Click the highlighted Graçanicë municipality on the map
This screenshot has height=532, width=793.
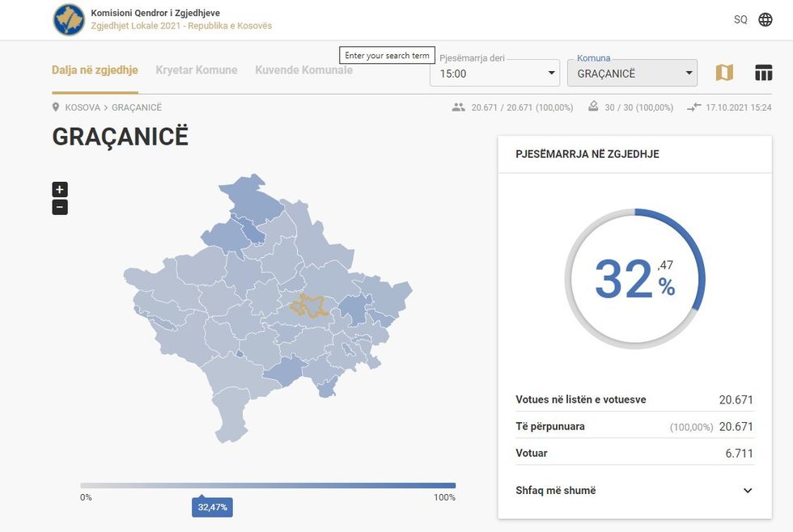tap(310, 306)
